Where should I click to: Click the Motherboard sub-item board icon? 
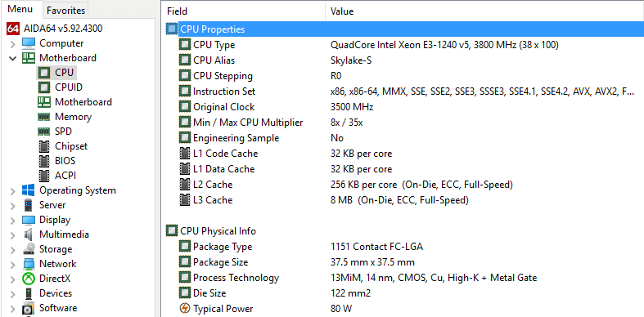coord(44,101)
